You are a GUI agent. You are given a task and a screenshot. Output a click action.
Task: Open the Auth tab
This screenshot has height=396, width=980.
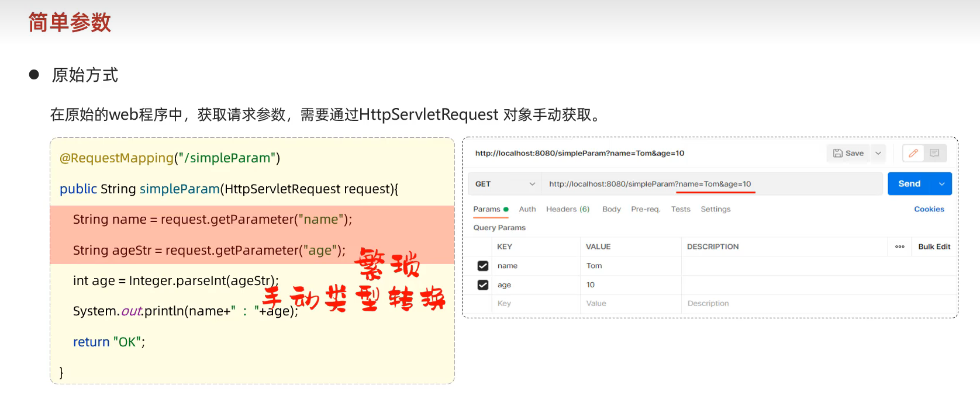point(527,209)
